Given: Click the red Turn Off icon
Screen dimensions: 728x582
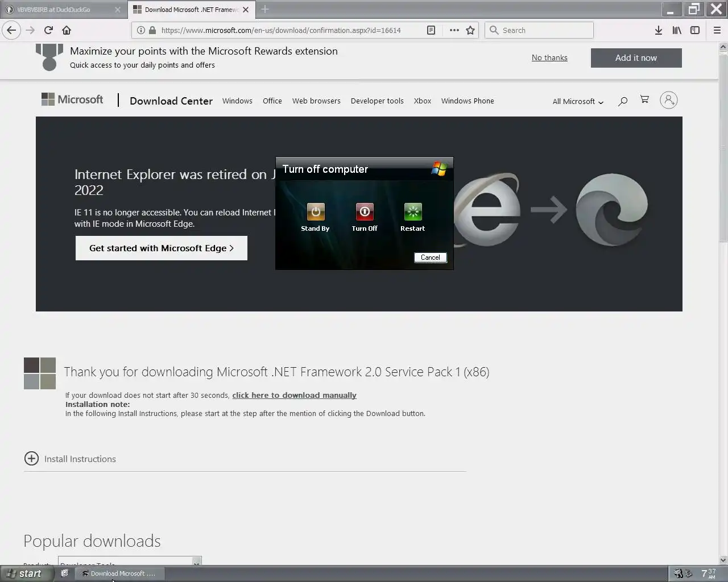Looking at the screenshot, I should [x=365, y=211].
